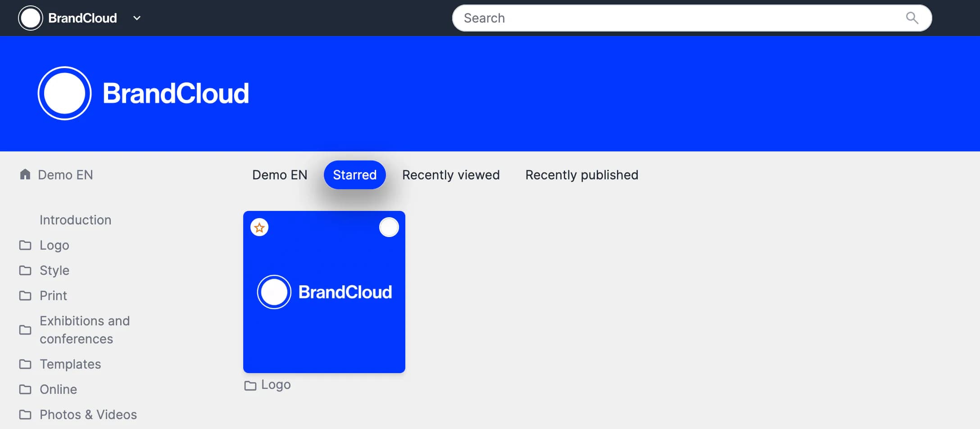Open the Recently viewed tab

450,175
